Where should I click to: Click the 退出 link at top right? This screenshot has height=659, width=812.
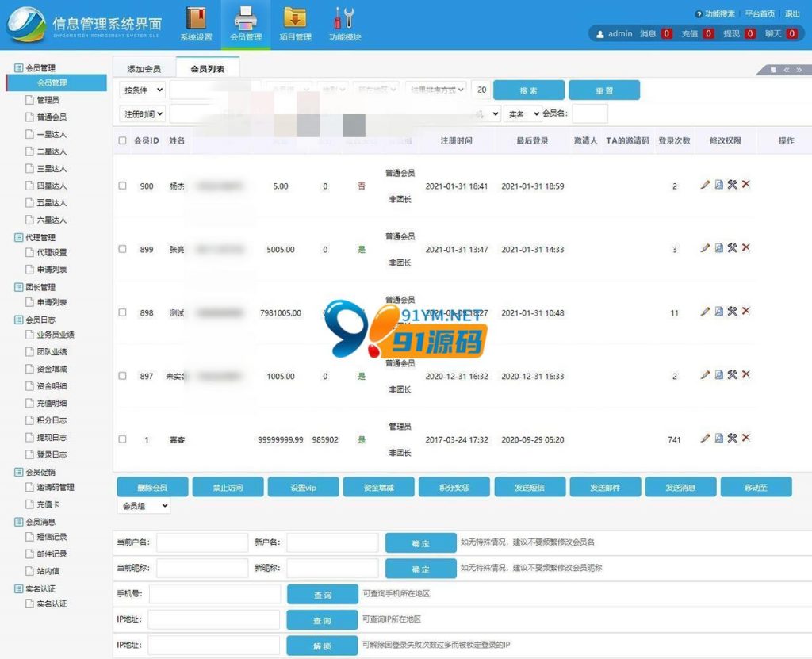(792, 14)
